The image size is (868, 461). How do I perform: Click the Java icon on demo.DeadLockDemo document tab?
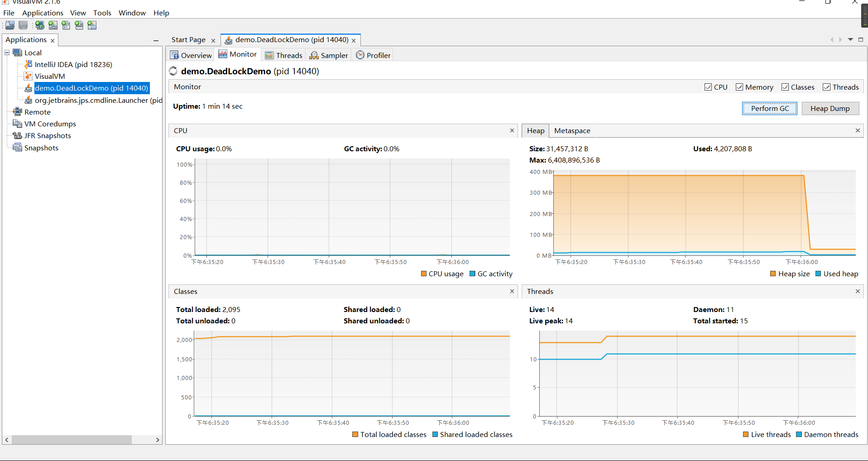229,40
